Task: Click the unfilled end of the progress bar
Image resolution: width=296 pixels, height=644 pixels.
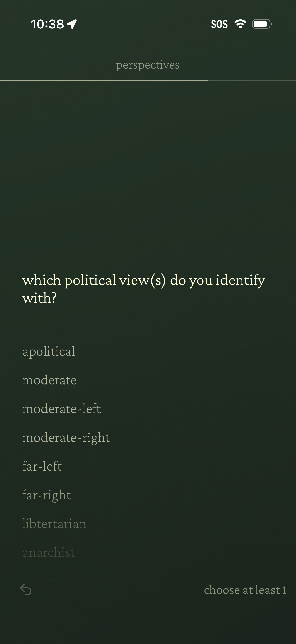Action: (252, 81)
